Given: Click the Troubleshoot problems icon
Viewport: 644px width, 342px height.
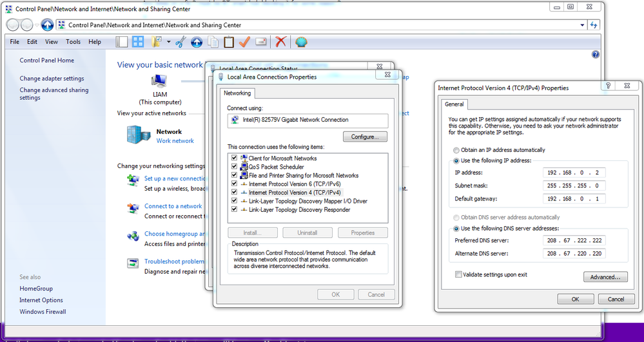Looking at the screenshot, I should pos(133,263).
